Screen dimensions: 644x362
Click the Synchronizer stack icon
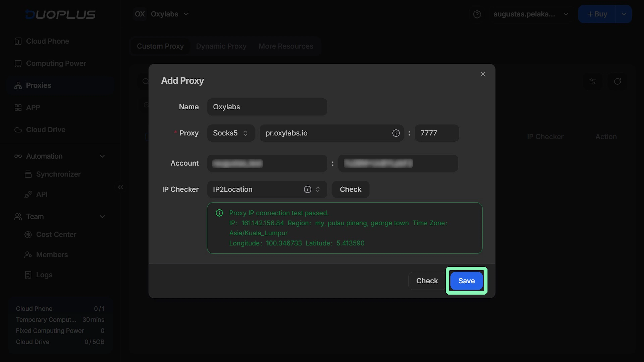click(x=28, y=174)
